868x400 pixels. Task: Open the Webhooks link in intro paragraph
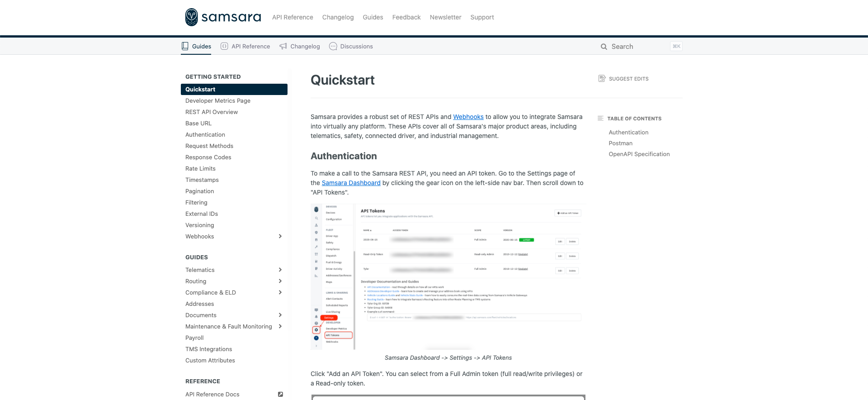click(468, 117)
